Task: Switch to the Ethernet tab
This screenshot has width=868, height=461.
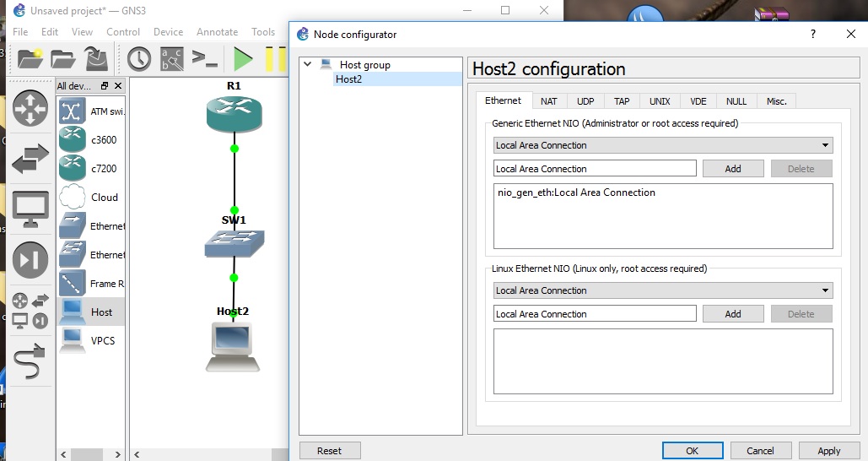Action: coord(504,100)
